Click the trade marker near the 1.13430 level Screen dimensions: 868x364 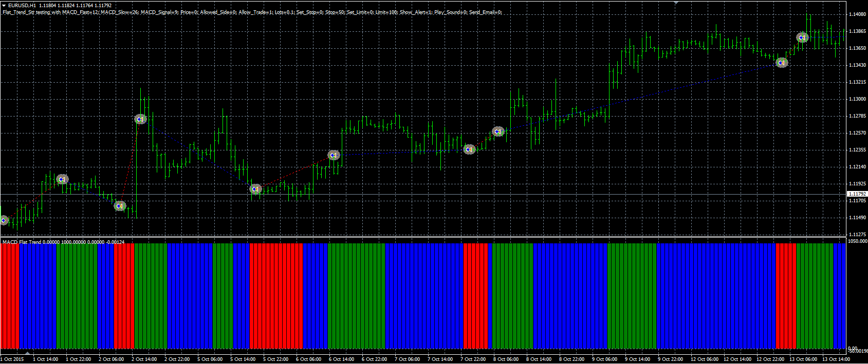click(782, 63)
